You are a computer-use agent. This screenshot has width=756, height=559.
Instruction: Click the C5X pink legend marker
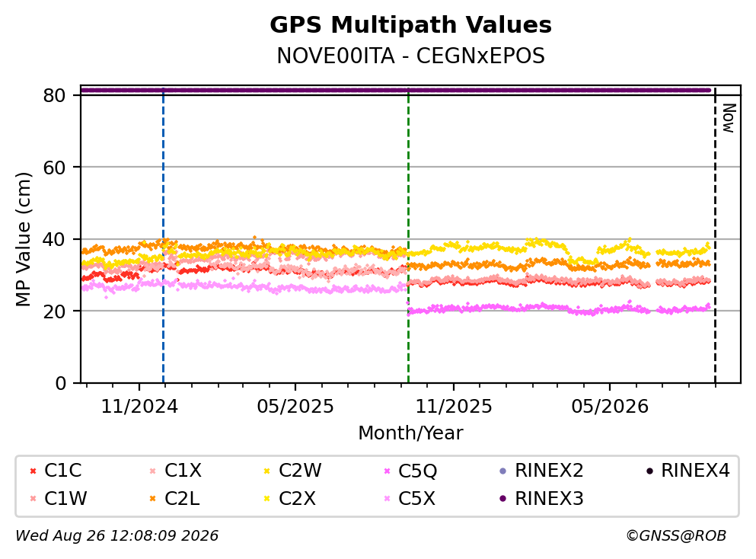(x=387, y=499)
